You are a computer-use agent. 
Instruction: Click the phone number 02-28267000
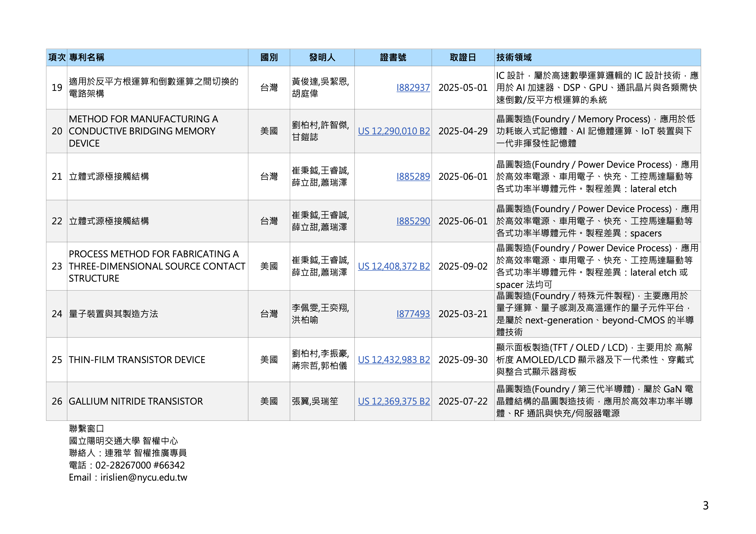(x=123, y=465)
